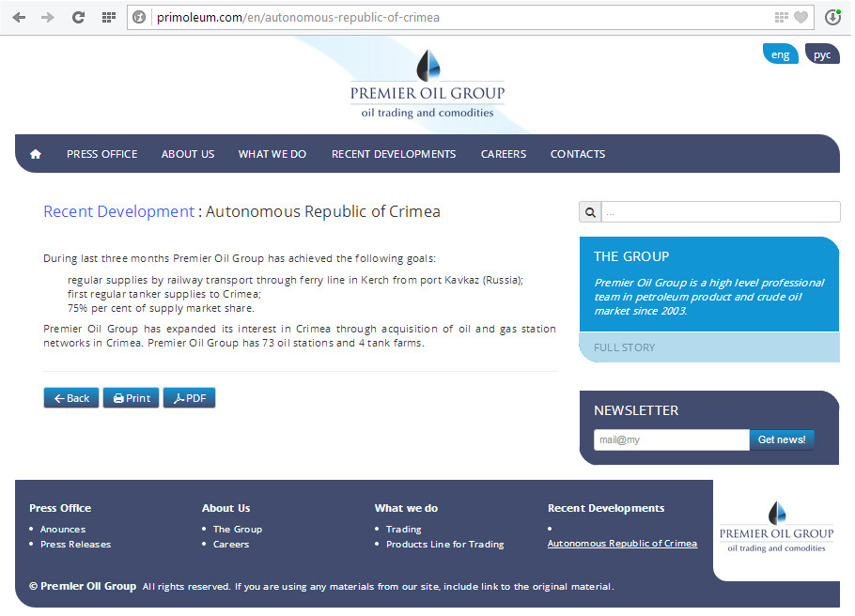Click the footer Premier Oil Group logo
This screenshot has height=616, width=855.
[776, 527]
